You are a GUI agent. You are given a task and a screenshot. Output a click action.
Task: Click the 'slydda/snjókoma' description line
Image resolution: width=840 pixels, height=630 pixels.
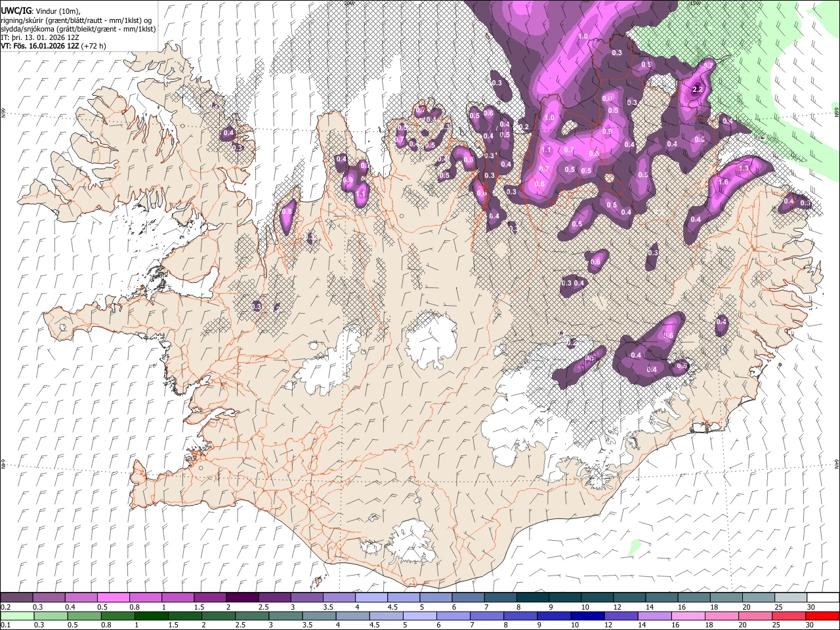coord(77,28)
